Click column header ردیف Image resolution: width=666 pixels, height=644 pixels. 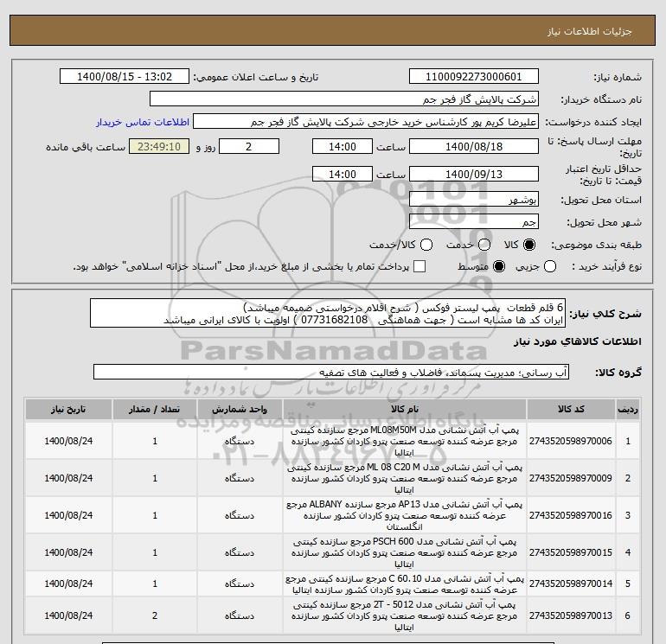(x=628, y=409)
